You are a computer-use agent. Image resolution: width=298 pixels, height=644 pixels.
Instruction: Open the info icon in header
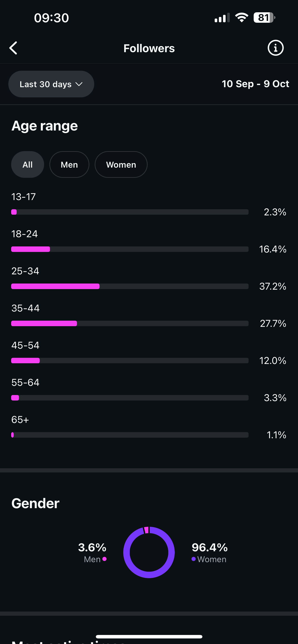point(275,48)
